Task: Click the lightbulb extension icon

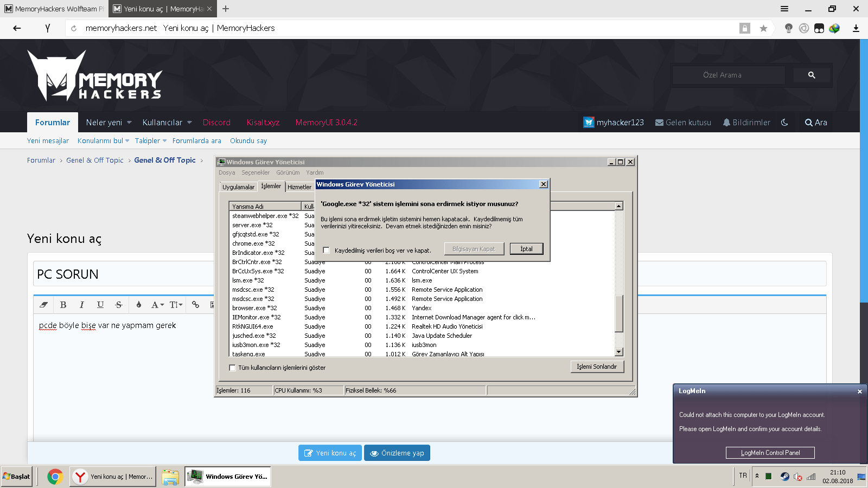Action: pos(789,28)
